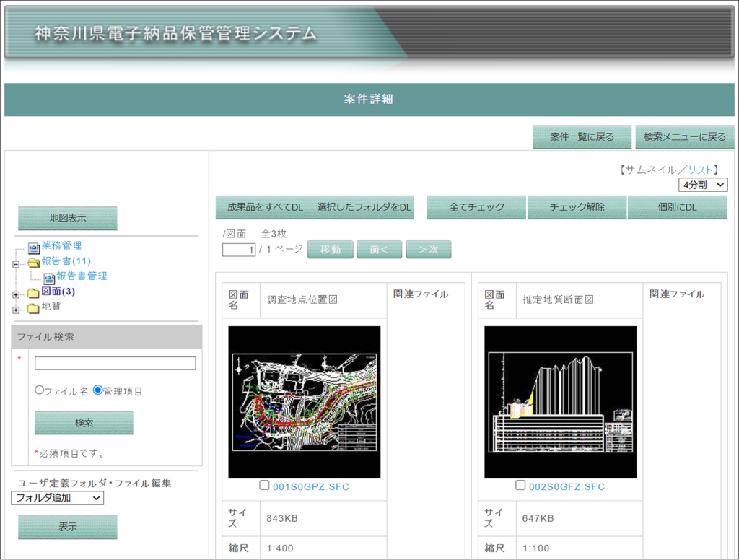739x560 pixels.
Task: Collapse the 報告書 tree node
Action: [16, 263]
